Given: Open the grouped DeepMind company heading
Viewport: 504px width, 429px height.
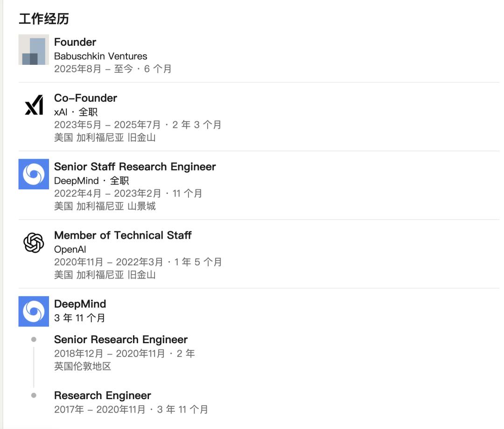Looking at the screenshot, I should point(80,304).
